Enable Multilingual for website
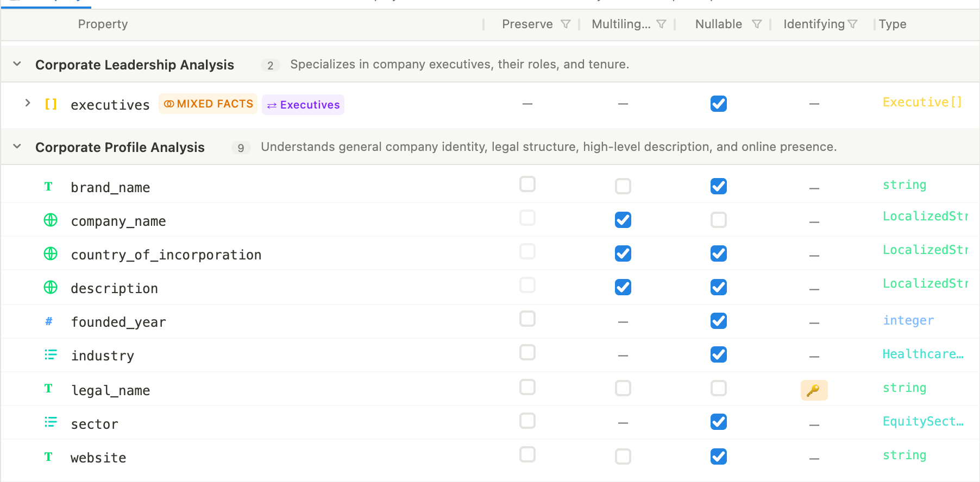The image size is (980, 482). click(623, 456)
